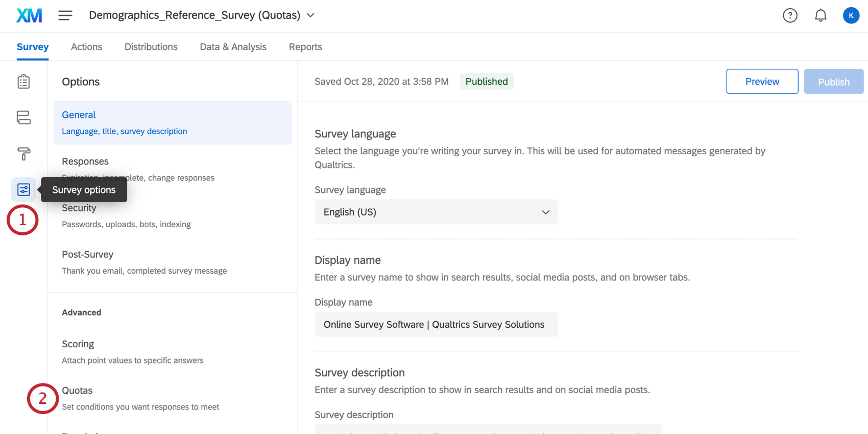Click the Publish button
This screenshot has height=434, width=868.
834,81
